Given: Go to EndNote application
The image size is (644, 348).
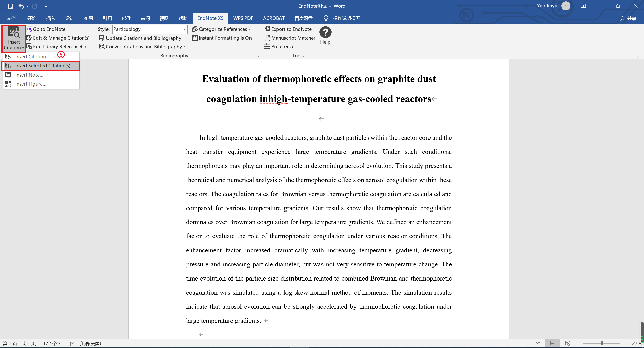Looking at the screenshot, I should [x=46, y=29].
